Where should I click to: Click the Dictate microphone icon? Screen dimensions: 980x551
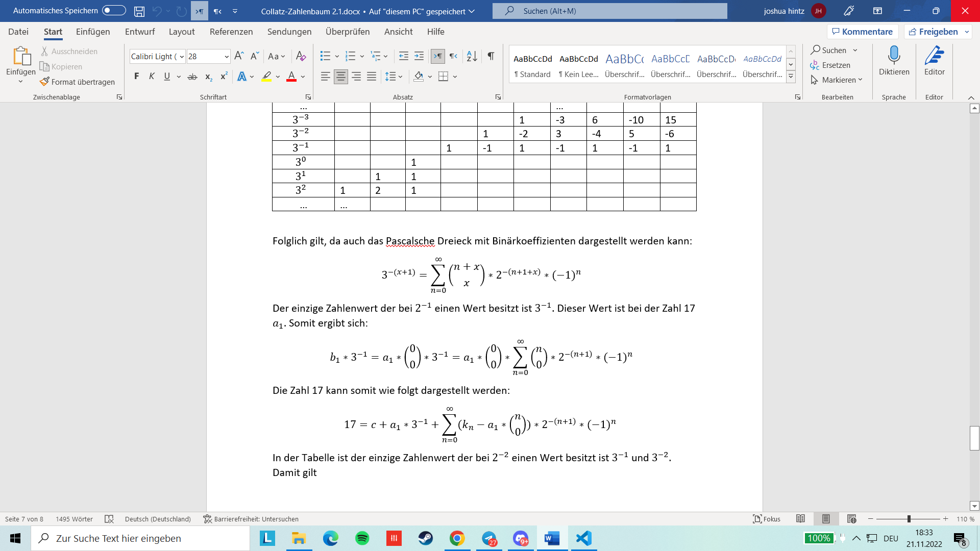(894, 55)
